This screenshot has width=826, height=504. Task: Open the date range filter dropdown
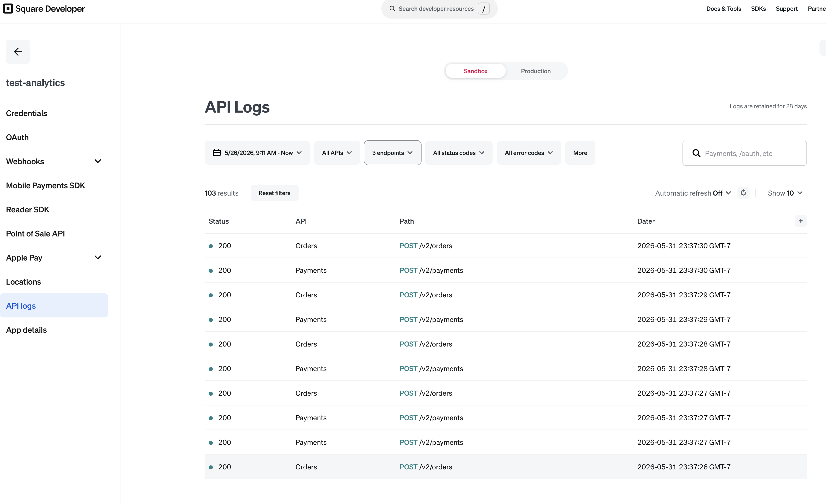coord(257,153)
